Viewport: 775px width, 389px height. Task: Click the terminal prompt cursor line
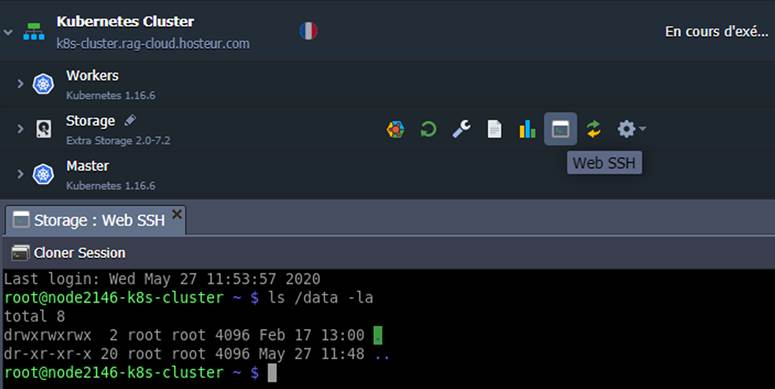click(140, 373)
